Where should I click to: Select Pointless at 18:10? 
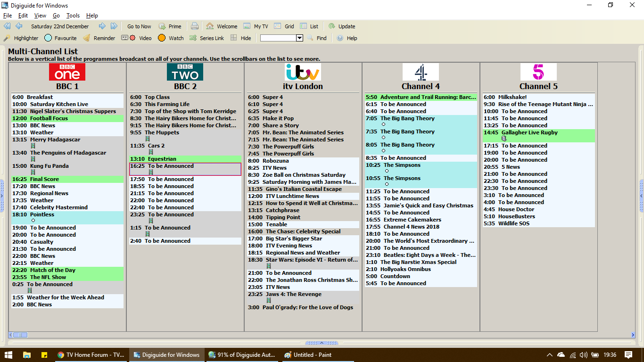[67, 217]
